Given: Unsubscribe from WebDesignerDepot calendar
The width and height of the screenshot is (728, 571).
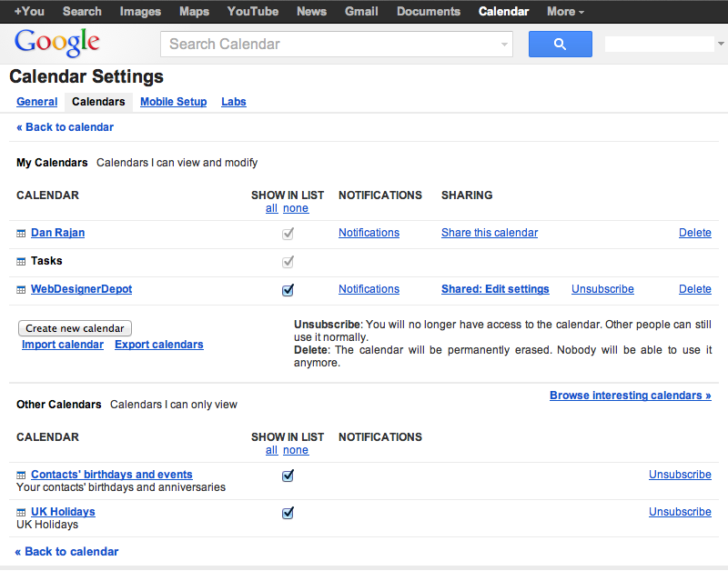Looking at the screenshot, I should 602,289.
